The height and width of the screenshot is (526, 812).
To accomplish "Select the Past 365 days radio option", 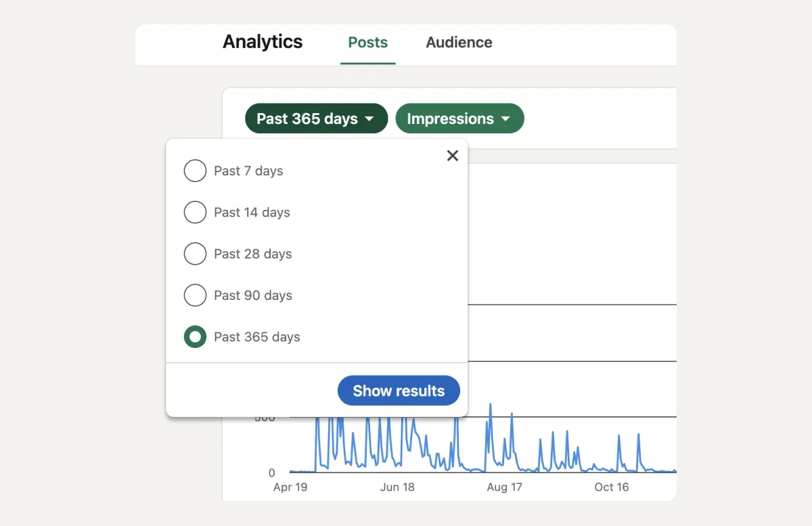I will [195, 336].
